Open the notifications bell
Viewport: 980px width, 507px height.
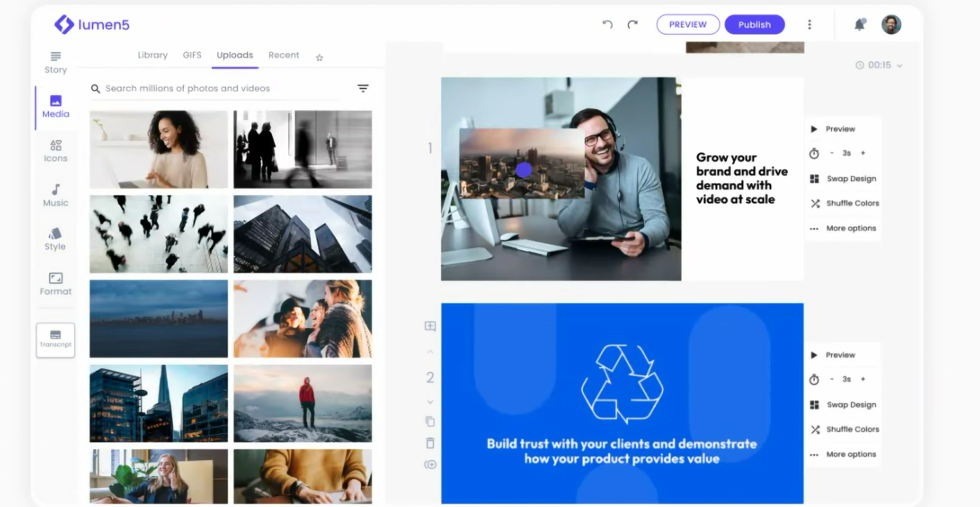click(859, 25)
